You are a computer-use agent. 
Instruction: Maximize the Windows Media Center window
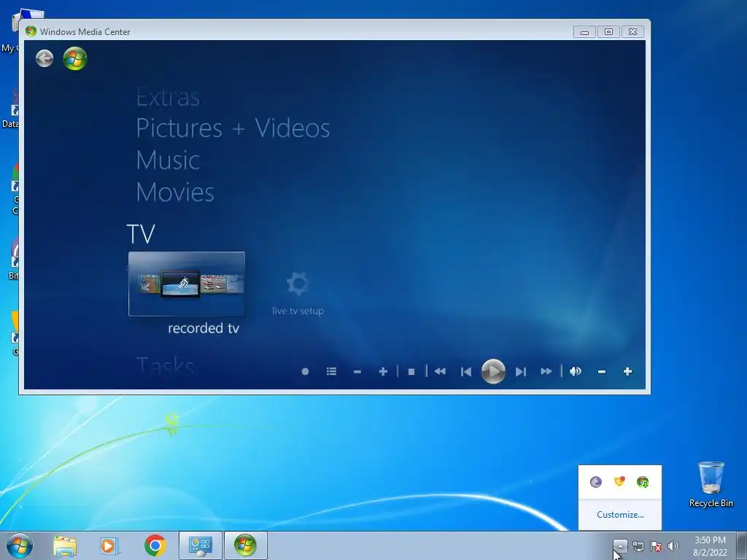tap(608, 32)
